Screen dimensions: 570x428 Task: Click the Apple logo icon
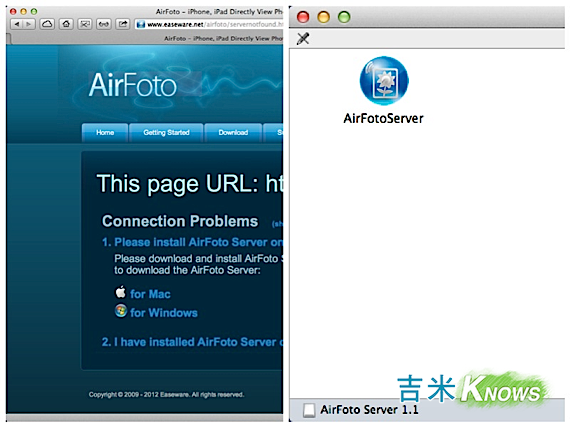[x=120, y=292]
